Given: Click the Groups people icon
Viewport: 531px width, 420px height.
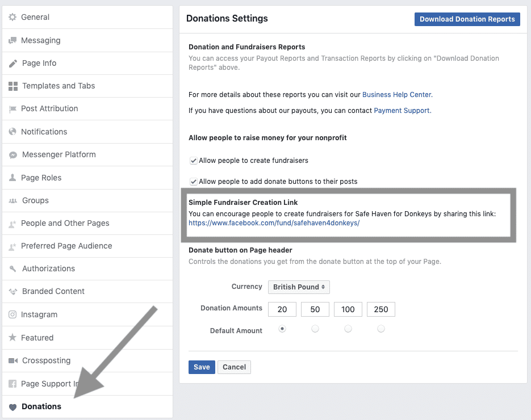Looking at the screenshot, I should click(x=13, y=201).
